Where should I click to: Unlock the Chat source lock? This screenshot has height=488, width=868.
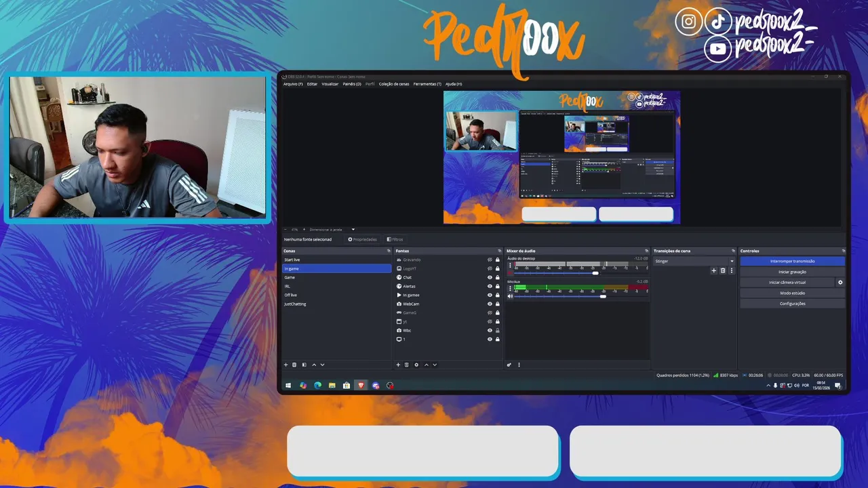click(x=498, y=277)
